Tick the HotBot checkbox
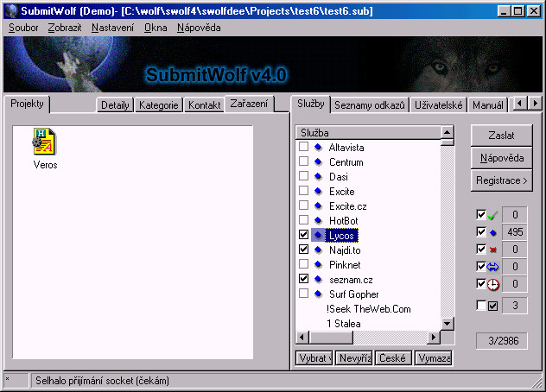The image size is (546, 392). pyautogui.click(x=303, y=219)
